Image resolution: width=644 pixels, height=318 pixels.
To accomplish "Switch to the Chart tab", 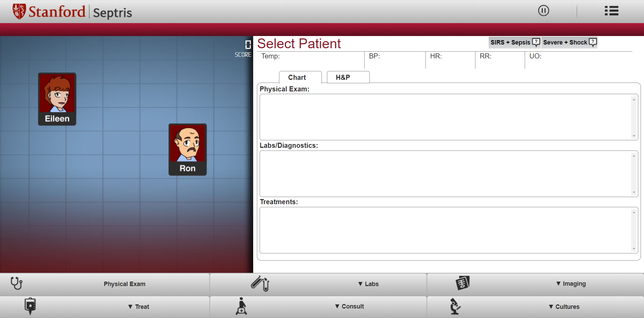I will 300,77.
